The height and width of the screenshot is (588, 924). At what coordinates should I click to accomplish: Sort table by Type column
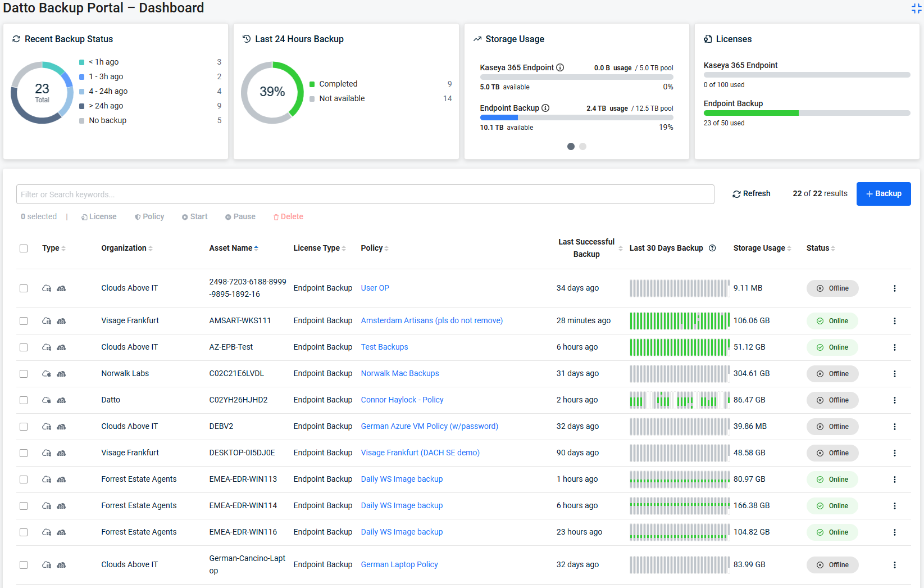click(x=54, y=248)
